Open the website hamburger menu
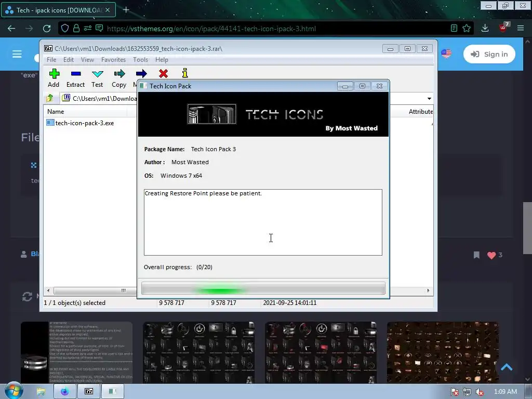The image size is (532, 399). pyautogui.click(x=17, y=54)
